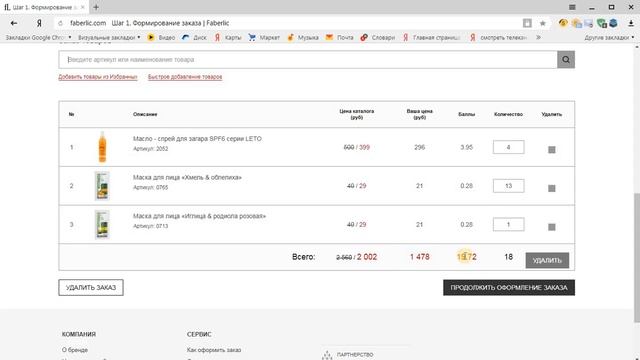Expand Визуальные закладки folder
The image size is (640, 360).
109,38
